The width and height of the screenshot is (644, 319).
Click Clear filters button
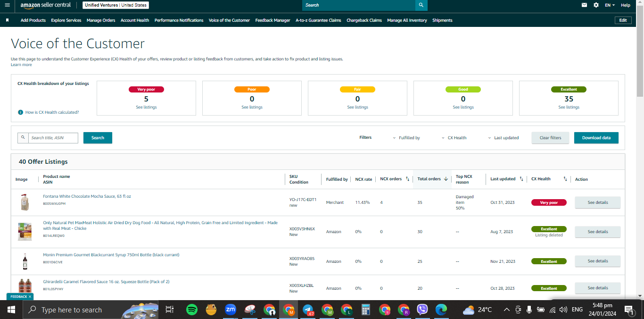550,138
